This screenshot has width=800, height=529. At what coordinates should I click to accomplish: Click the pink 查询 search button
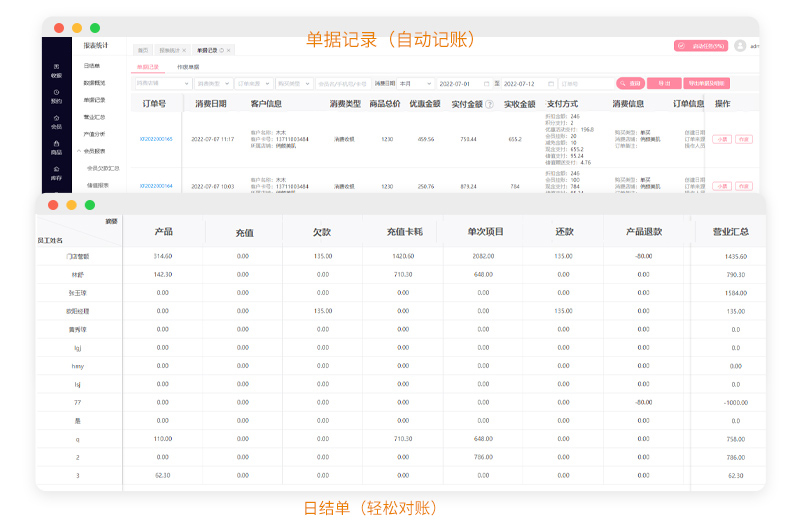click(630, 84)
